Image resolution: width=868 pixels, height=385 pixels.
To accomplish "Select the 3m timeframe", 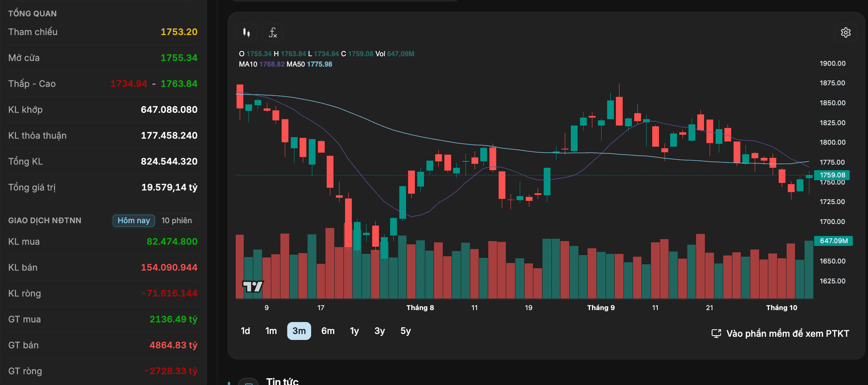I will click(x=299, y=331).
